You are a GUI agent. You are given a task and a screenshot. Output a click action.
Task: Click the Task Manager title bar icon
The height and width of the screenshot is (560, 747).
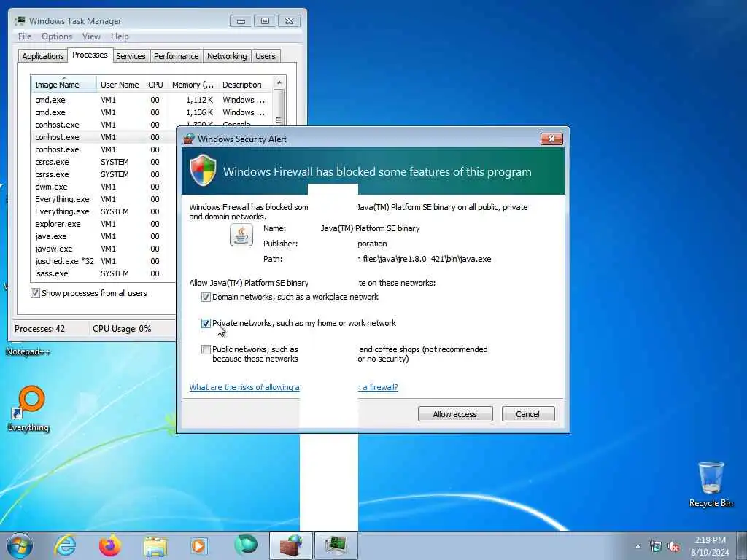[20, 20]
